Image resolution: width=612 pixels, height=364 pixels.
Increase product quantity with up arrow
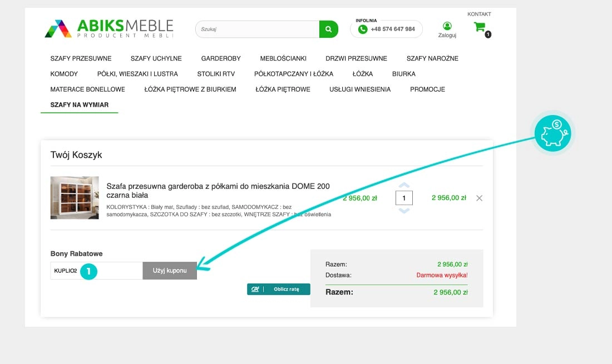[404, 186]
